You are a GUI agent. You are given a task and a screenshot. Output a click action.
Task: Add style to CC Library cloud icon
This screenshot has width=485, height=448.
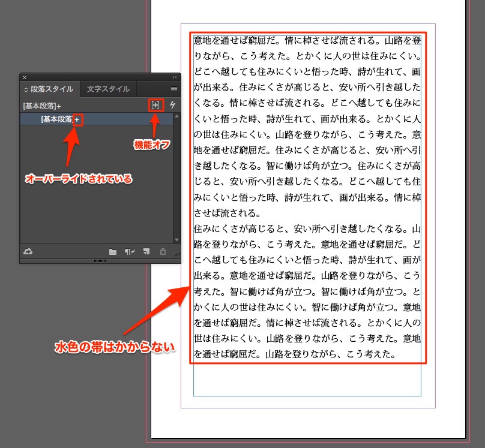pyautogui.click(x=27, y=251)
